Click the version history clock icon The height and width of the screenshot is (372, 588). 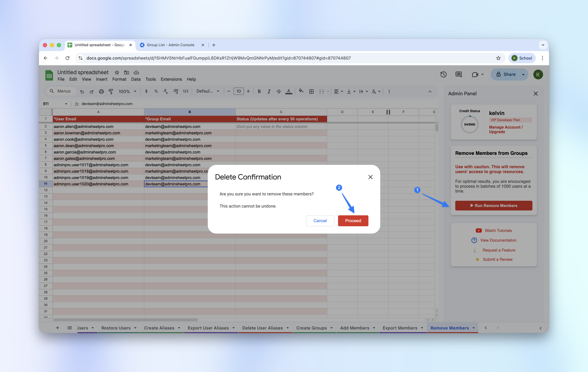click(443, 74)
